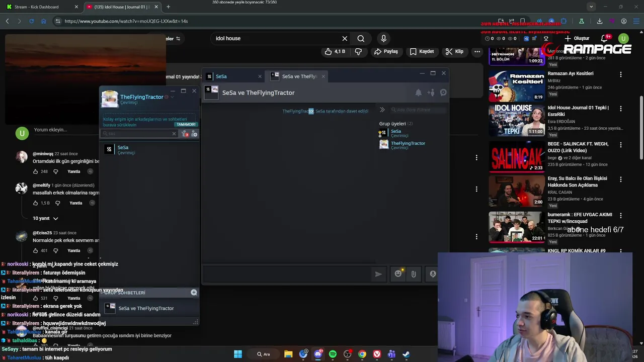Invite a friend to Steam group chat
This screenshot has width=644, height=362.
pos(431,93)
